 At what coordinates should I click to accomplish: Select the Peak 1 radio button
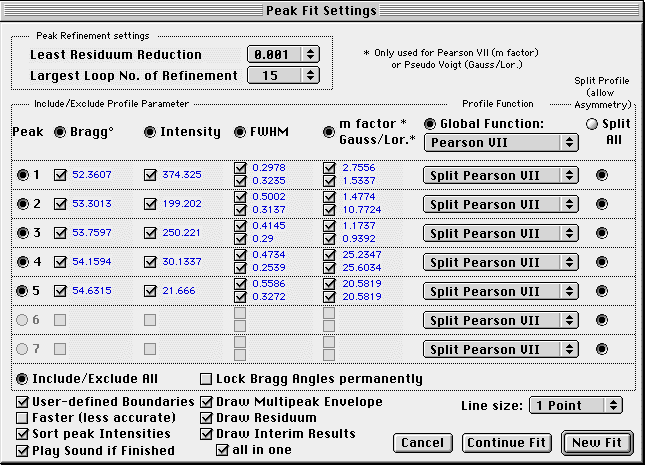coord(24,175)
